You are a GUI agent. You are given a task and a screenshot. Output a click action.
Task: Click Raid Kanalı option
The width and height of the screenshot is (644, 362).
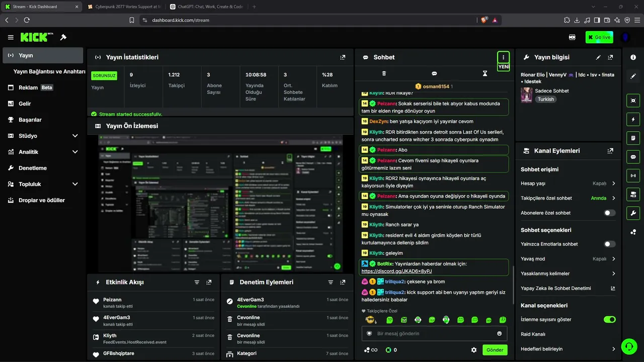(x=533, y=334)
